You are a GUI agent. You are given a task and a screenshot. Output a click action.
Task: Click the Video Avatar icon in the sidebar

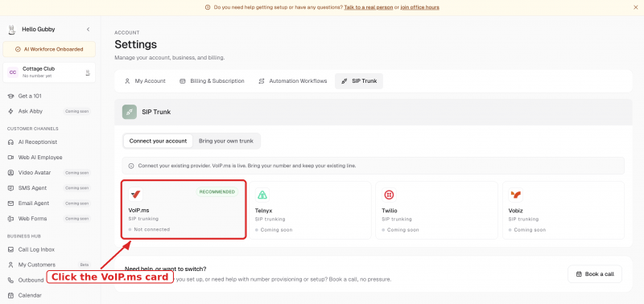[10, 173]
